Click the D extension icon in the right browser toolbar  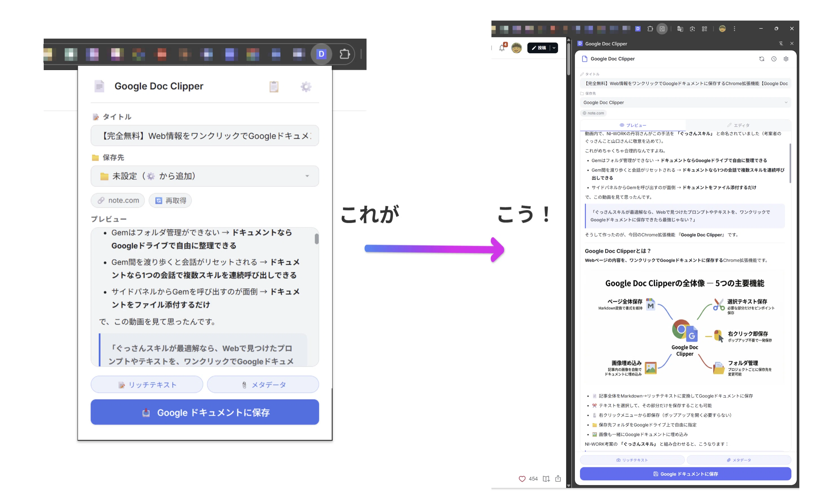(x=638, y=29)
